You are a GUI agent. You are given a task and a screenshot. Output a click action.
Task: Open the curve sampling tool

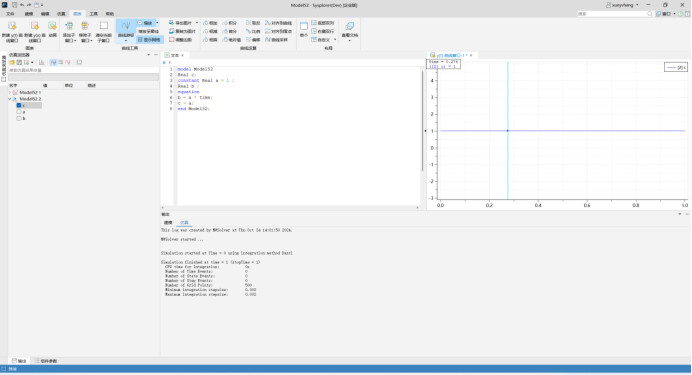point(277,40)
